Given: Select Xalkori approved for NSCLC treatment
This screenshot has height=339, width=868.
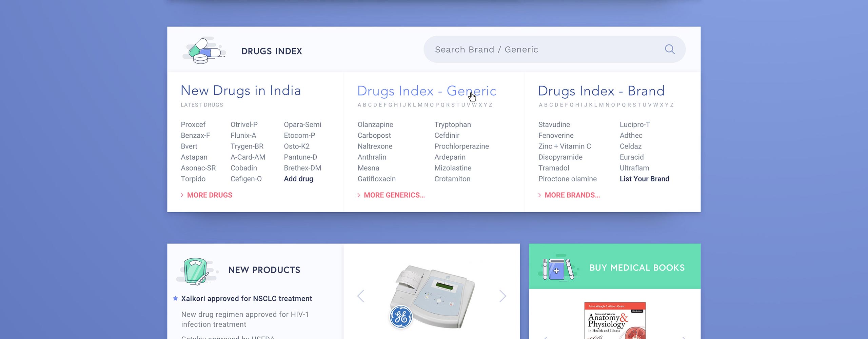Looking at the screenshot, I should click(x=246, y=299).
